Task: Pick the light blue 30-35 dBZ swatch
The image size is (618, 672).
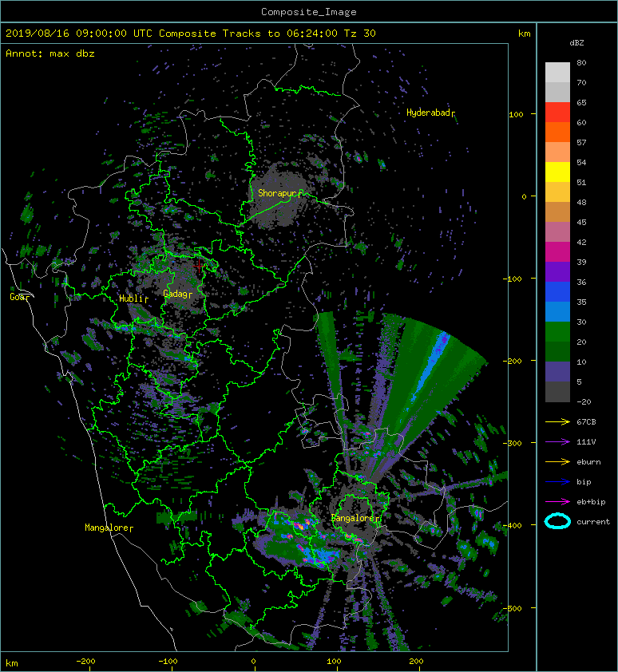Action: [x=557, y=311]
